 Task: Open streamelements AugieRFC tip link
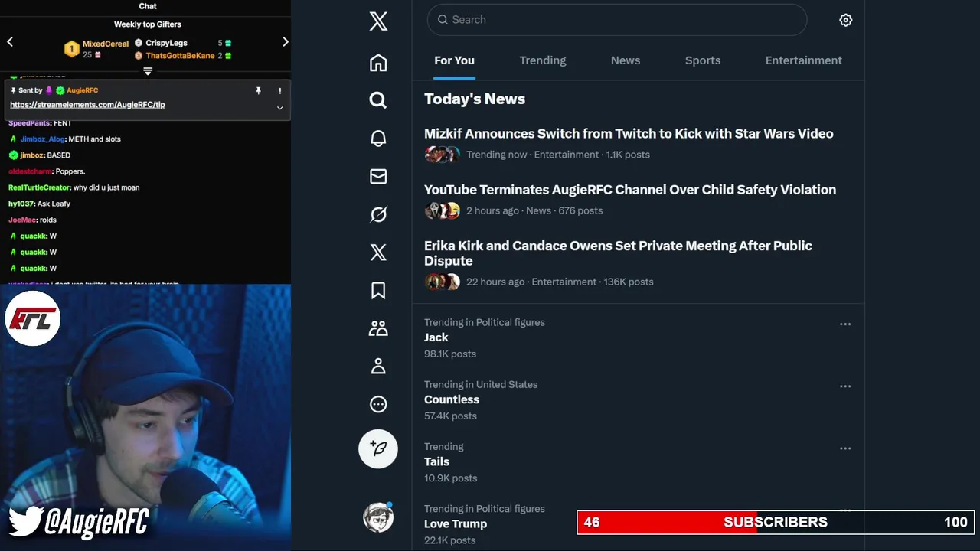tap(87, 105)
